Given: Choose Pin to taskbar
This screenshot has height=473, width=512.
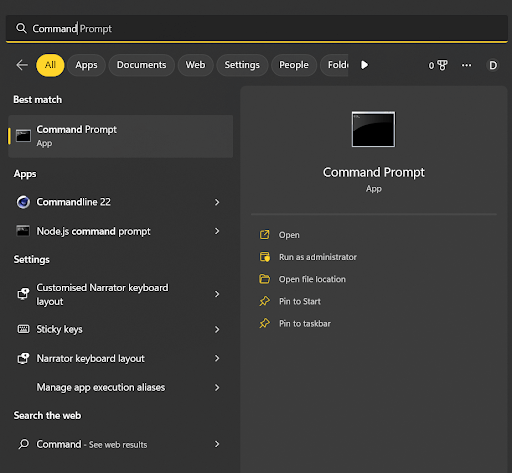Looking at the screenshot, I should [x=305, y=324].
